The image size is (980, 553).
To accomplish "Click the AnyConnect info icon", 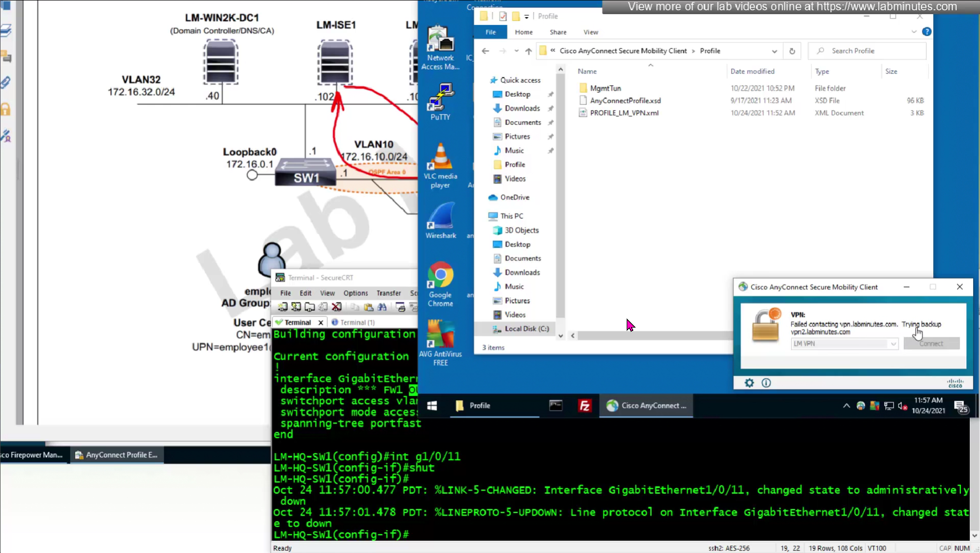I will (x=766, y=383).
